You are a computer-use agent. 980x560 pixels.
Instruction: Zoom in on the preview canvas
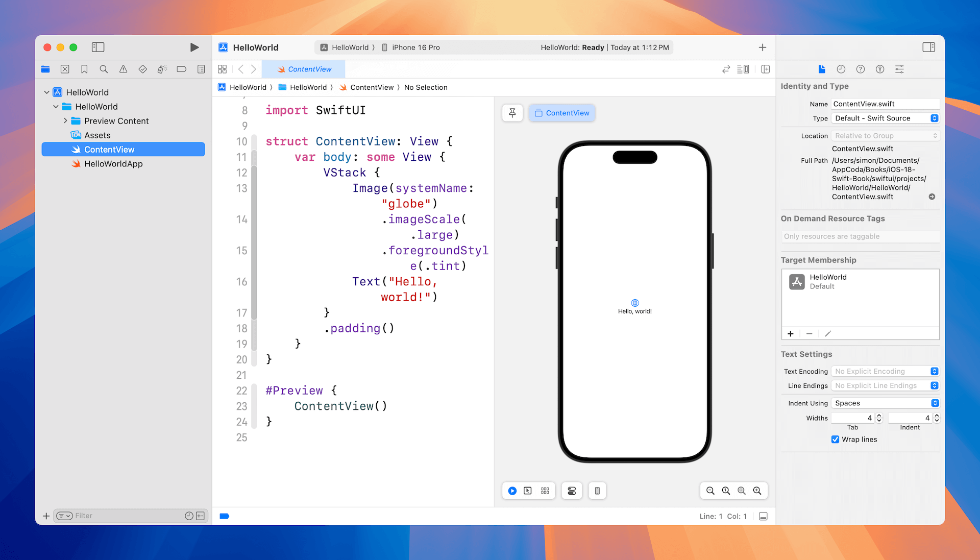pyautogui.click(x=757, y=491)
